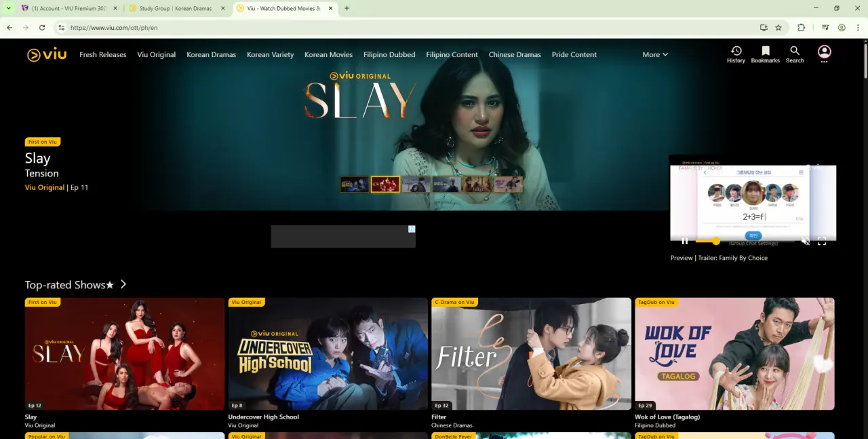Viewport: 868px width, 439px height.
Task: Adjust the yellow trailer progress slider
Action: pos(716,241)
